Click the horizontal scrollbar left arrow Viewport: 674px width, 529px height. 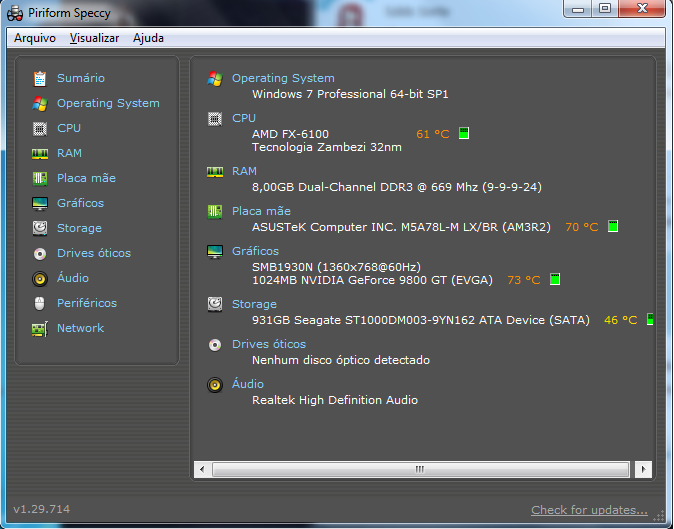tap(202, 469)
